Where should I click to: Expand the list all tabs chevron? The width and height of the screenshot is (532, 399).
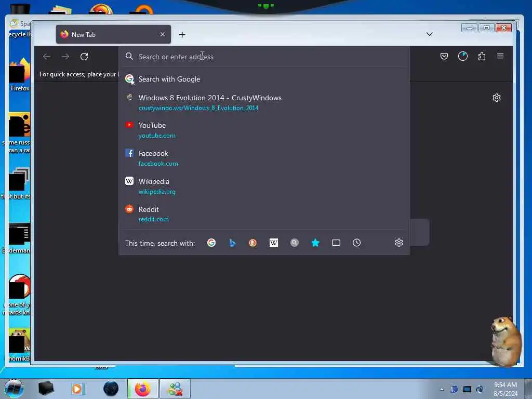pos(430,34)
